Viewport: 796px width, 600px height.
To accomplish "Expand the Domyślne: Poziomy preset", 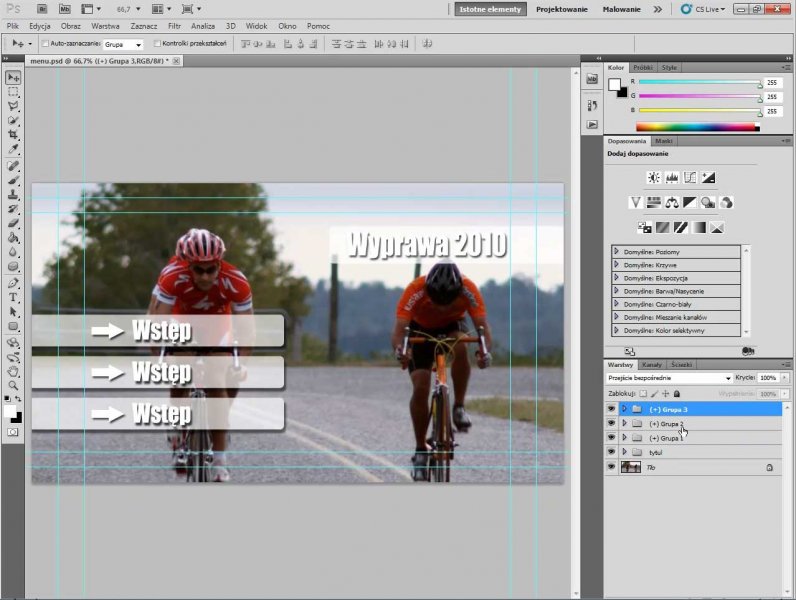I will pyautogui.click(x=616, y=251).
